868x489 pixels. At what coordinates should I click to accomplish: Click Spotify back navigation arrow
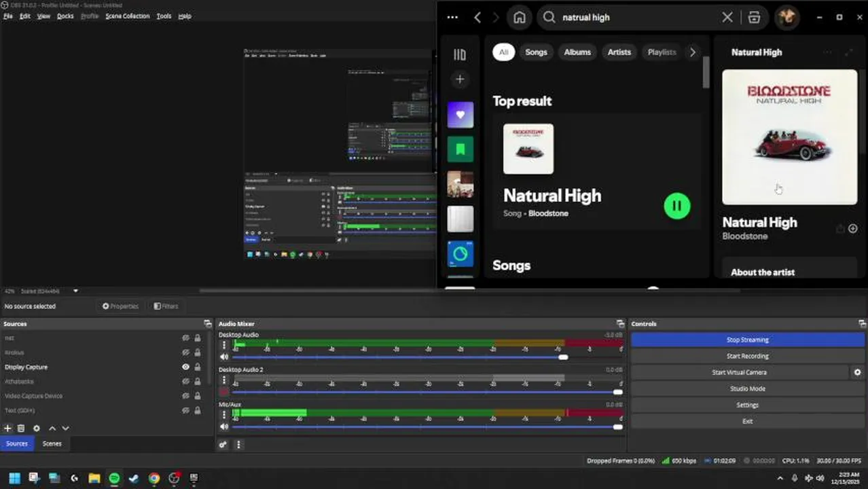click(x=477, y=18)
